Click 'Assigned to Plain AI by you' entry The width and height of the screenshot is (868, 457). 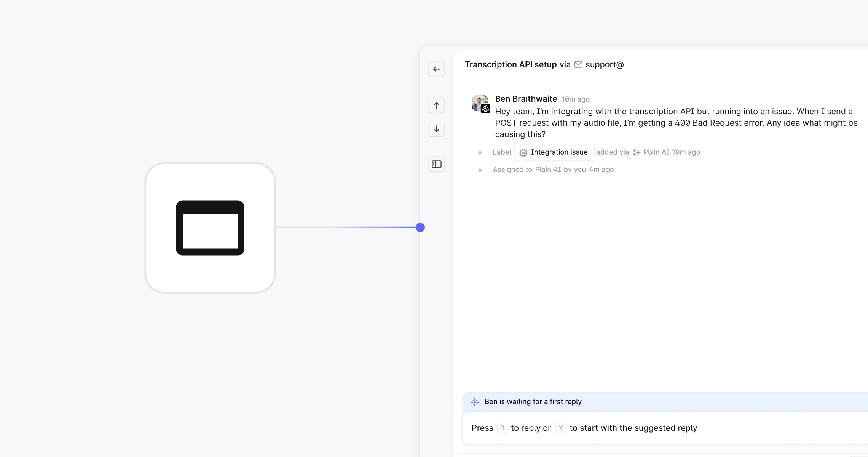(539, 170)
